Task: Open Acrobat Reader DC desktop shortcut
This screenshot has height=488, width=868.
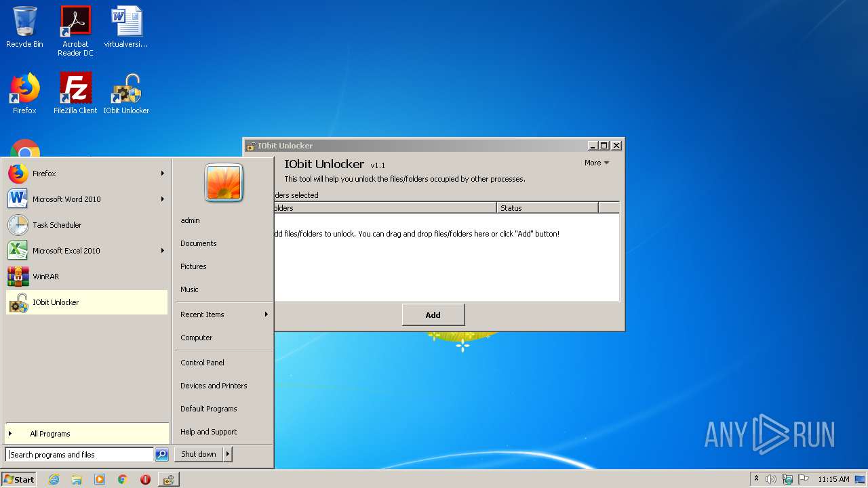Action: coord(75,30)
